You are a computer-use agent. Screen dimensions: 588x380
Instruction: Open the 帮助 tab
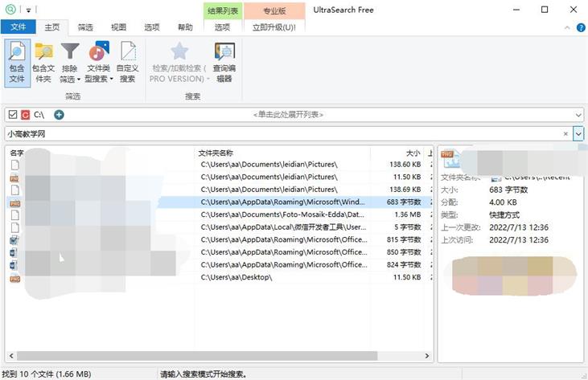click(x=185, y=27)
